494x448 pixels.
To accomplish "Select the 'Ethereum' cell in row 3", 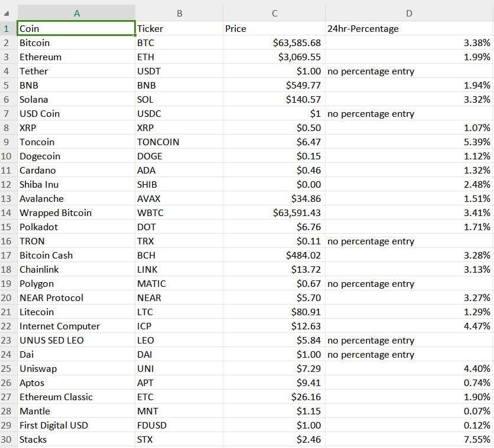I will (76, 57).
